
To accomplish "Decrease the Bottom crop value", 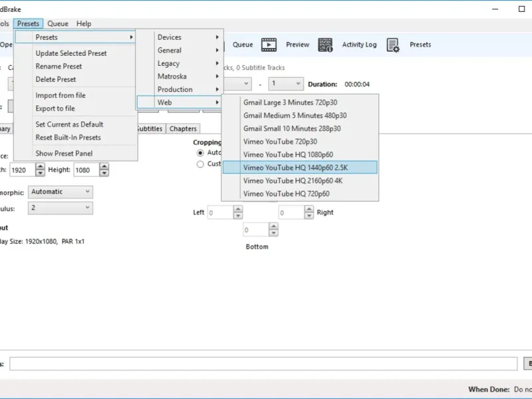I will pos(273,233).
